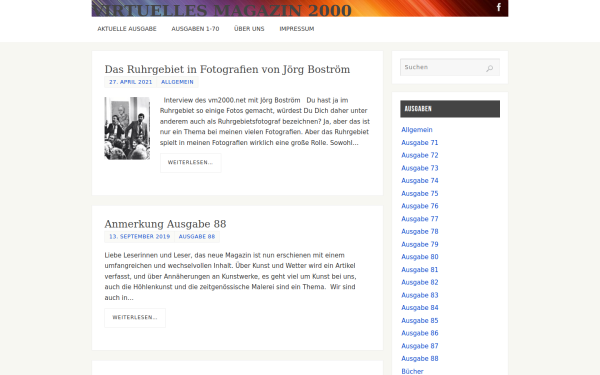Open Aktuelle Ausgabe menu item
The height and width of the screenshot is (375, 600).
tap(127, 29)
